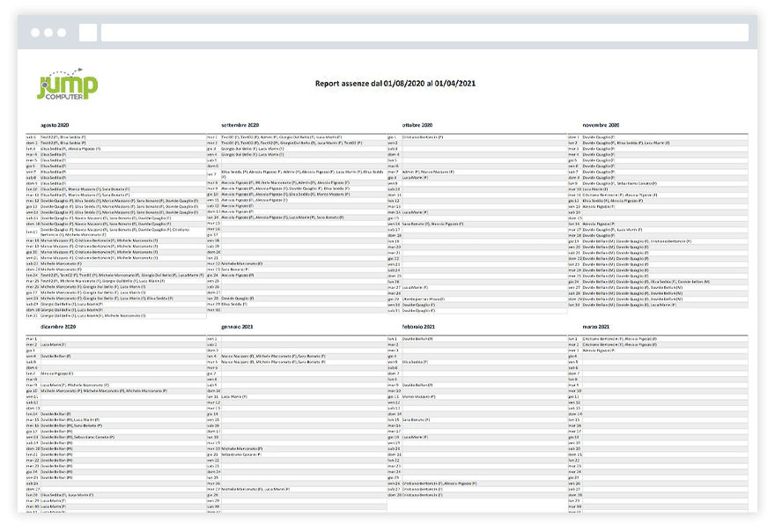
Task: Select the 'settembre 2020' month heading
Action: click(240, 125)
